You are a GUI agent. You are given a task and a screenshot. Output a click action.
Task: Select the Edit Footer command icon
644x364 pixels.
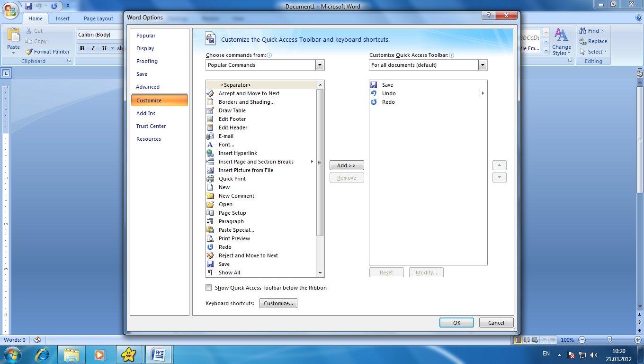point(210,119)
